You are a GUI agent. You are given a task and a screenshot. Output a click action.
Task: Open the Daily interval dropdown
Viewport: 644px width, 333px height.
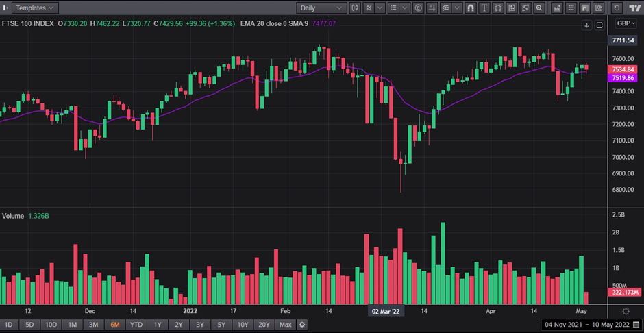pyautogui.click(x=321, y=8)
